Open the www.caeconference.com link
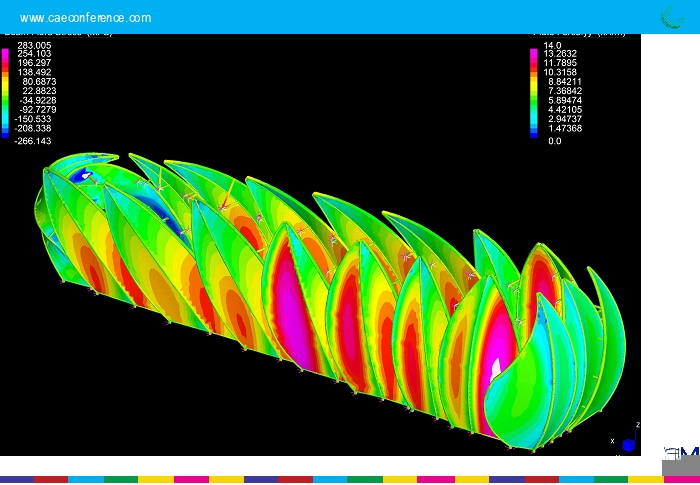The width and height of the screenshot is (700, 485). pos(86,18)
